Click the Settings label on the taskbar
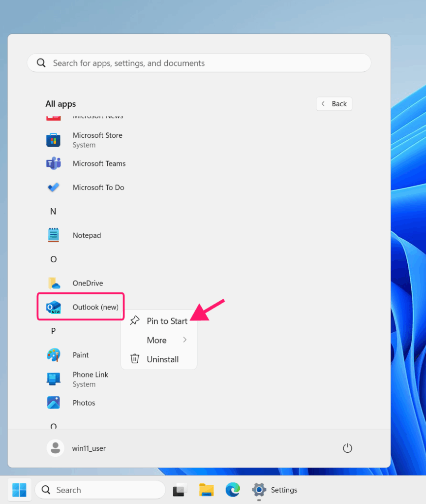The image size is (426, 504). [284, 490]
